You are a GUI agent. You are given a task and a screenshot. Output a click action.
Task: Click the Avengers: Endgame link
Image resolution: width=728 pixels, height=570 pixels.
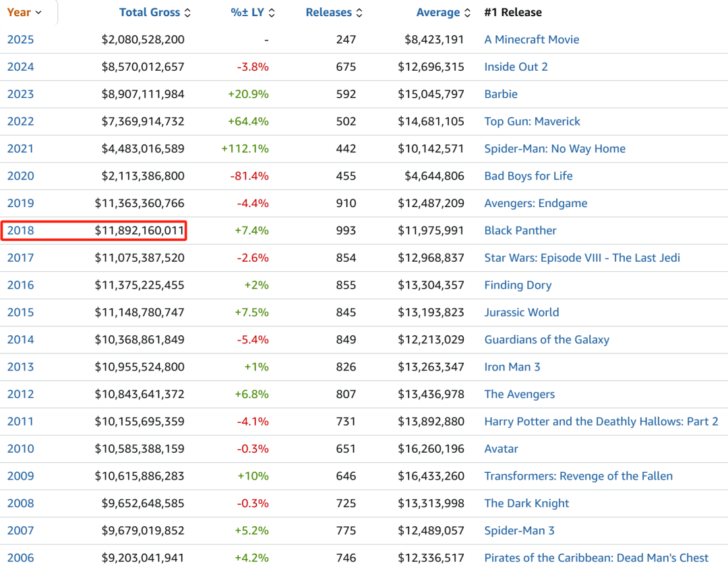pyautogui.click(x=535, y=204)
